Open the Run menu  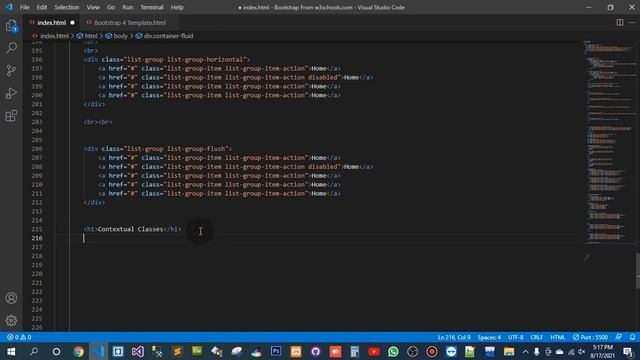pos(128,7)
